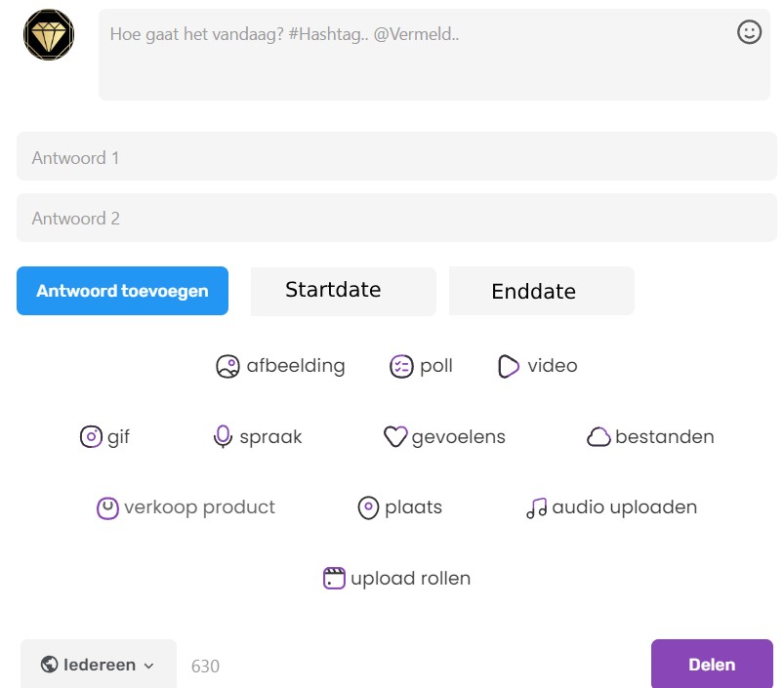
Task: Pick the gif option icon
Action: point(91,436)
